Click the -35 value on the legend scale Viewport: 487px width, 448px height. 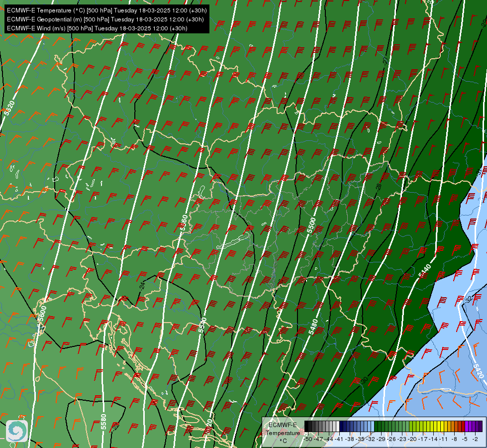coord(360,439)
